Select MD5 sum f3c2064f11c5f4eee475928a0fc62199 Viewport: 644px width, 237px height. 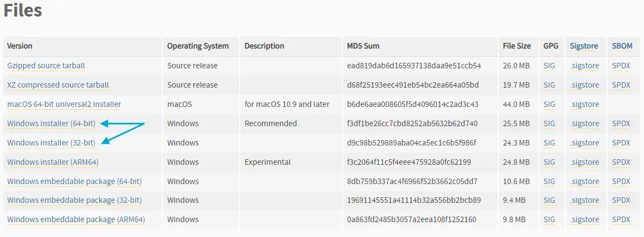click(x=409, y=162)
